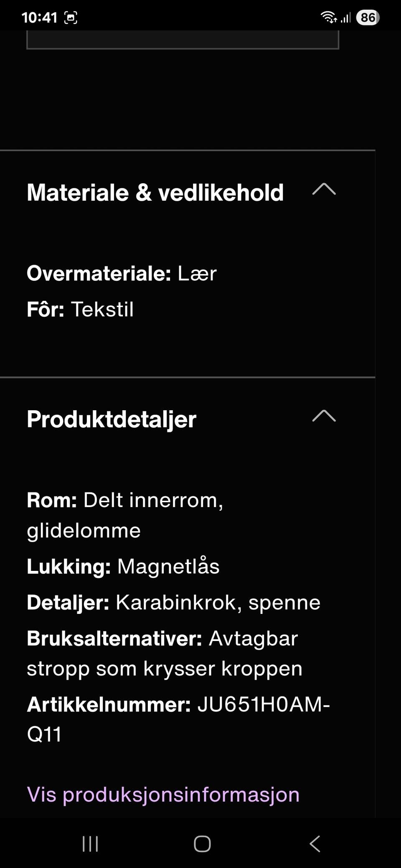
Task: Collapse the Produktdetaljer section chevron
Action: 324,416
